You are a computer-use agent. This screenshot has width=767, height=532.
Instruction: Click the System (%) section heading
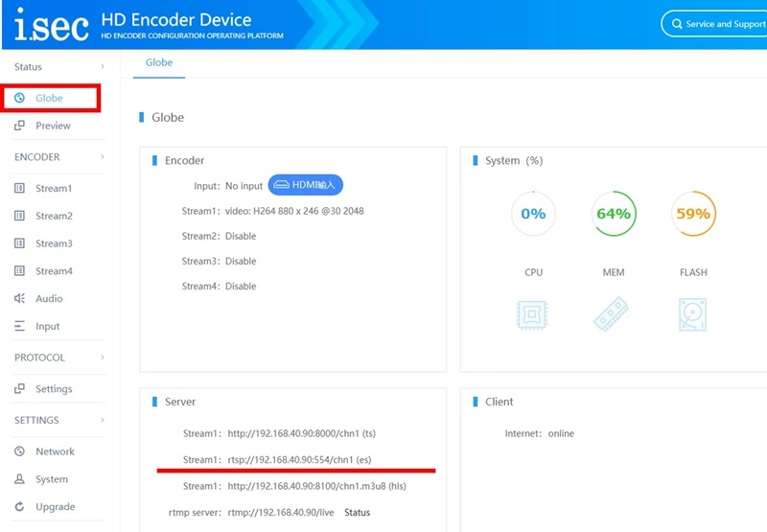coord(514,161)
